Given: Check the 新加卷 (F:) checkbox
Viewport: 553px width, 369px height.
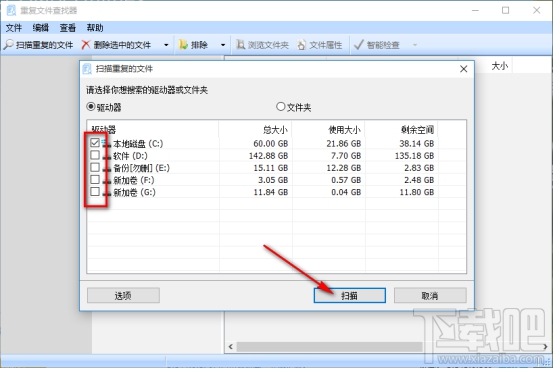Looking at the screenshot, I should [95, 179].
